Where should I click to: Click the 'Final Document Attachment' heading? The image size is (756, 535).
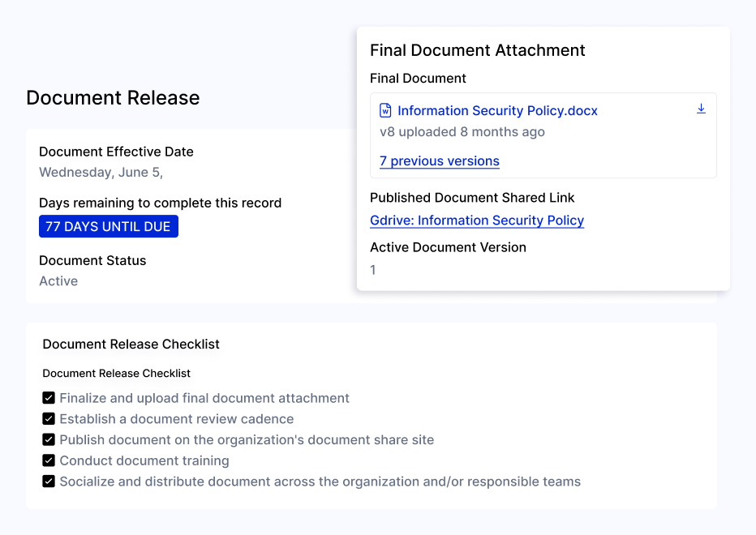(x=477, y=50)
